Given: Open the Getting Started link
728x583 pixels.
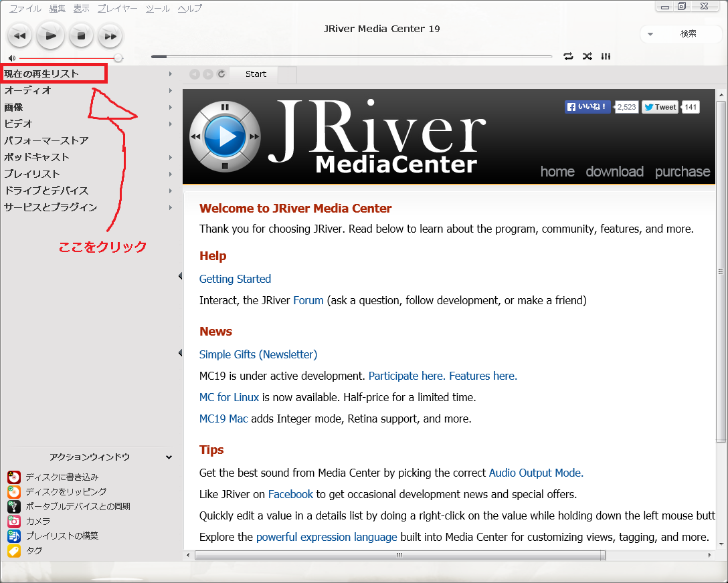Looking at the screenshot, I should point(235,279).
